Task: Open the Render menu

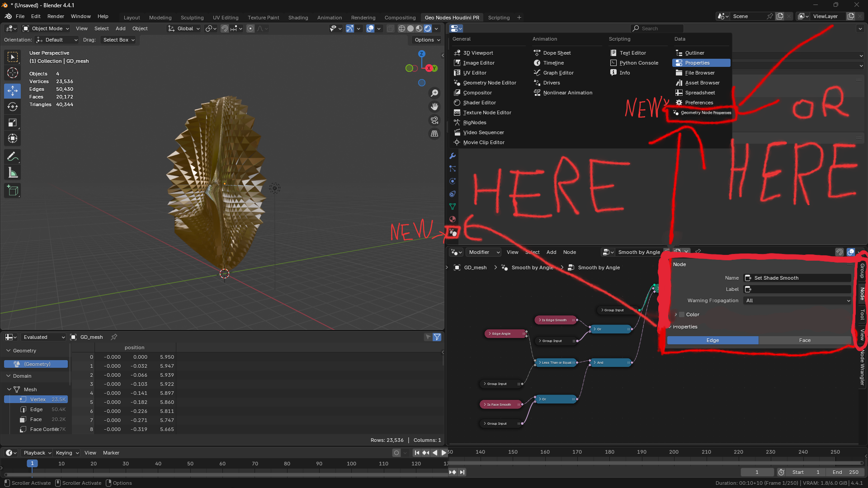Action: 56,16
